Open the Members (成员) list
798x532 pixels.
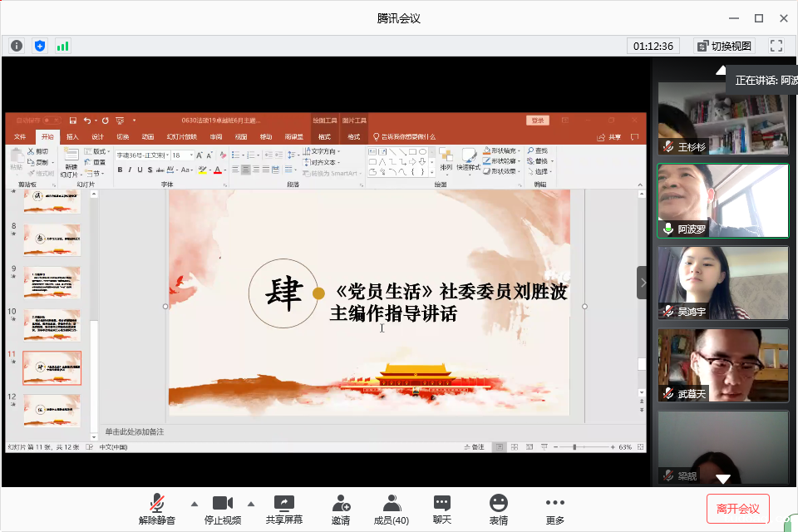click(391, 509)
